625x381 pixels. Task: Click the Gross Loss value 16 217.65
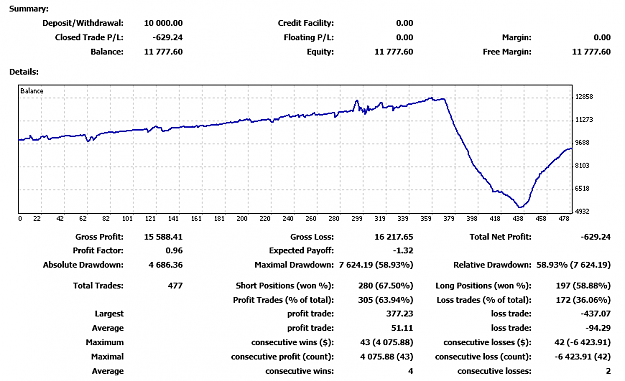click(x=393, y=237)
